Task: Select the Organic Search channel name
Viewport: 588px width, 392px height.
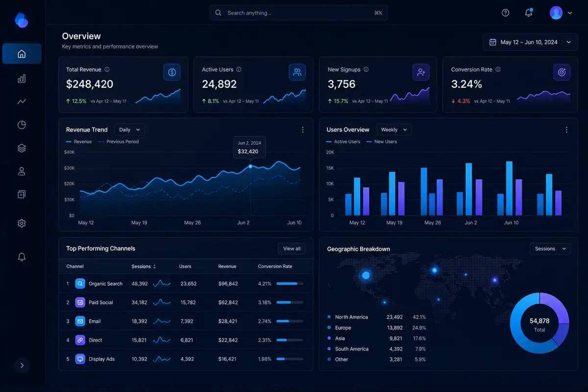Action: tap(105, 284)
